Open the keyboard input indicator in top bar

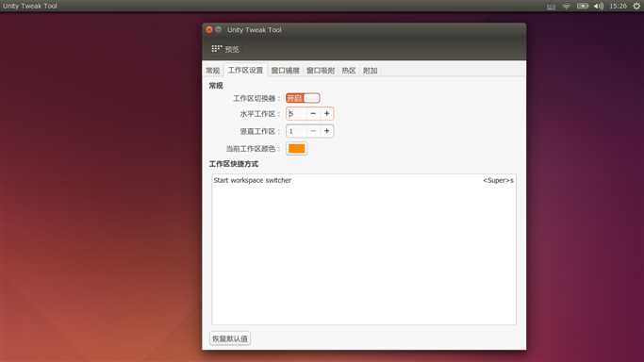[x=551, y=7]
